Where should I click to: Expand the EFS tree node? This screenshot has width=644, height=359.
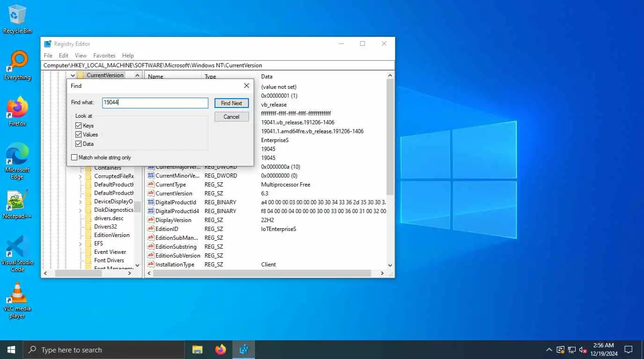80,244
